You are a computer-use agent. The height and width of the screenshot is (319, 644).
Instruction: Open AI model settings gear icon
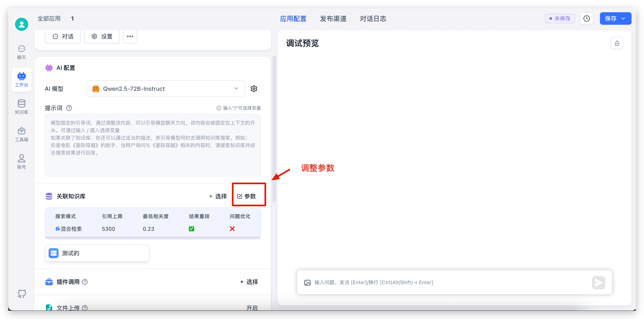[x=254, y=89]
